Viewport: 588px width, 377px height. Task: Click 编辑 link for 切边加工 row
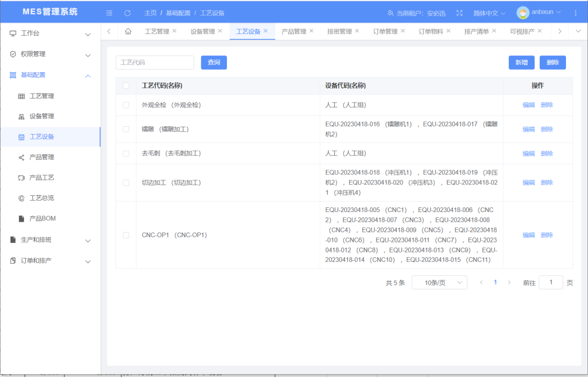(x=528, y=183)
